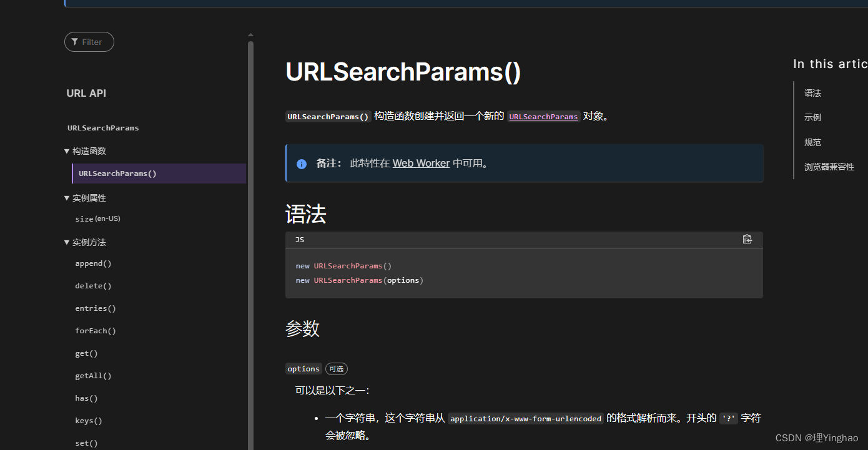Open the Web Worker link
Image resolution: width=868 pixels, height=450 pixels.
click(421, 163)
